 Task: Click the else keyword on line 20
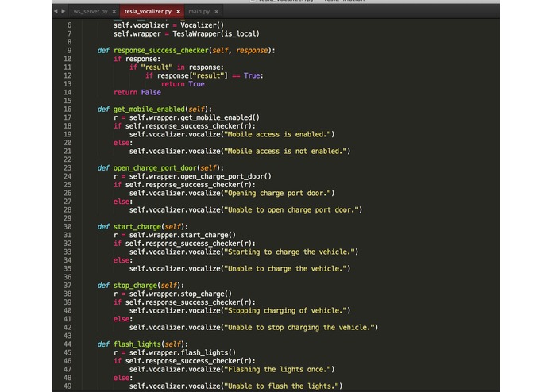(x=123, y=143)
